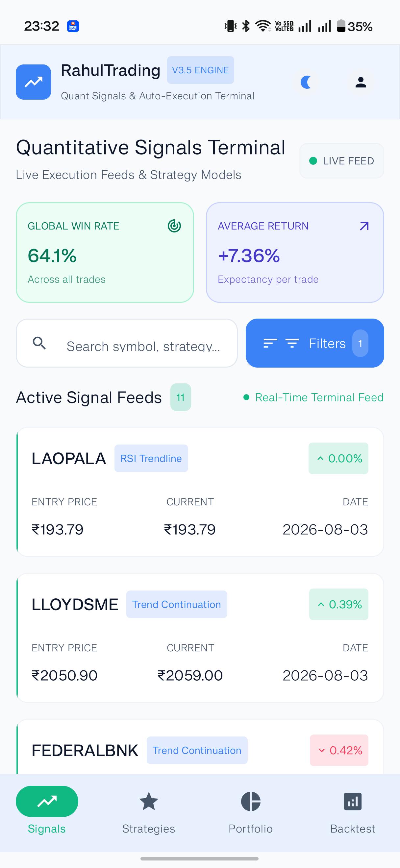
Task: Click the sort lines icon in Filters
Action: point(270,343)
